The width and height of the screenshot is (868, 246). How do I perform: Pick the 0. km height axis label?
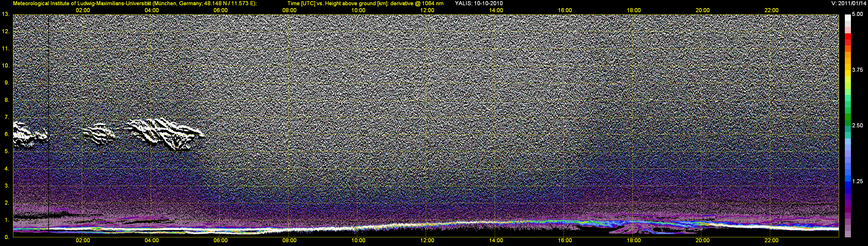[7, 237]
